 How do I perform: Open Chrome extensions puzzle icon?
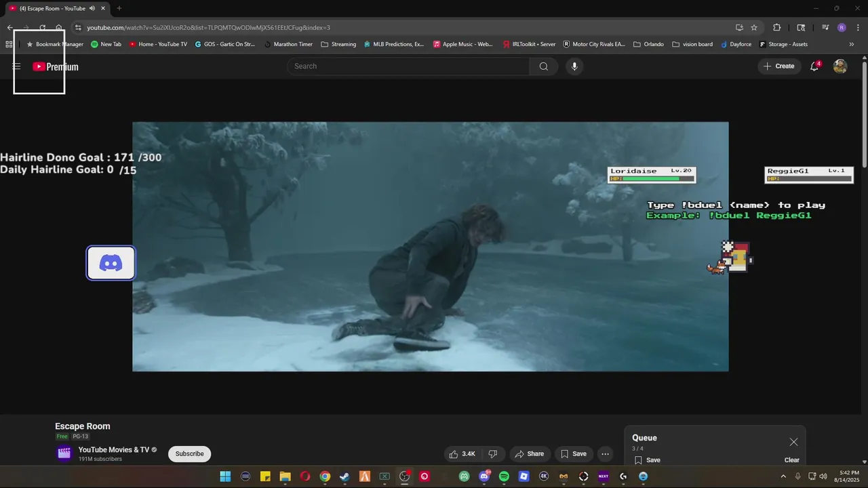777,28
